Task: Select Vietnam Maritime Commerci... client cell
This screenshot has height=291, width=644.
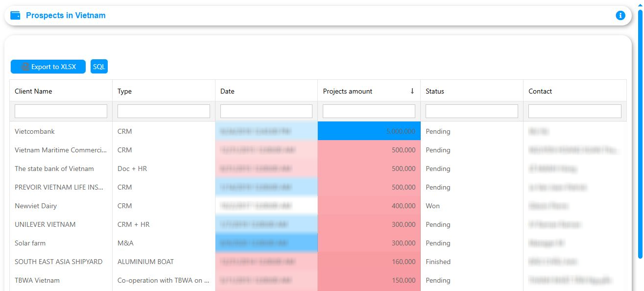Action: pyautogui.click(x=61, y=150)
